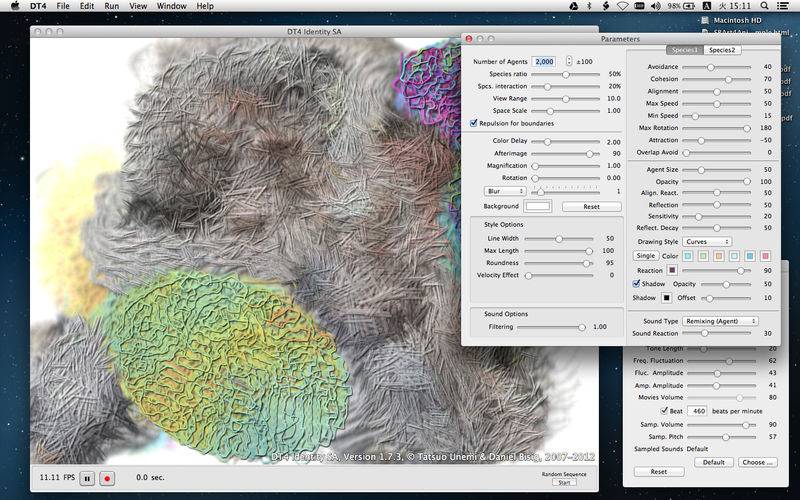Open the Blur effect dropdown
Viewport: 800px width, 500px height.
[x=505, y=191]
